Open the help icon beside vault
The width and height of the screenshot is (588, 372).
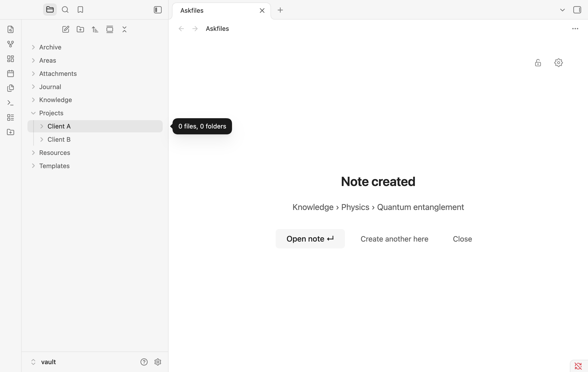coord(144,362)
